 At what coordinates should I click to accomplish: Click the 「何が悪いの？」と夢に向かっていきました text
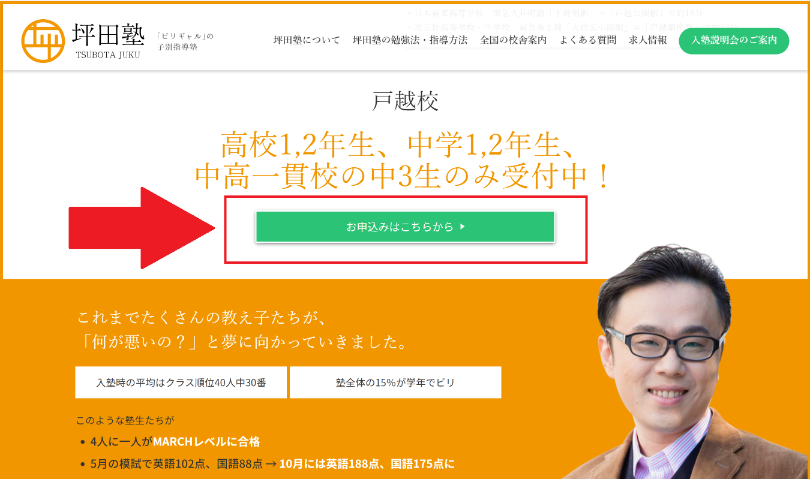tap(245, 342)
